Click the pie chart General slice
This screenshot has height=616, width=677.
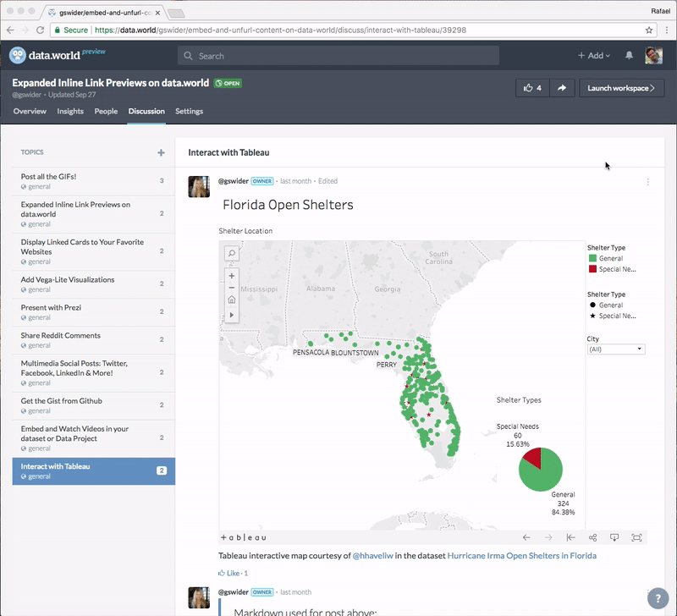pyautogui.click(x=542, y=477)
